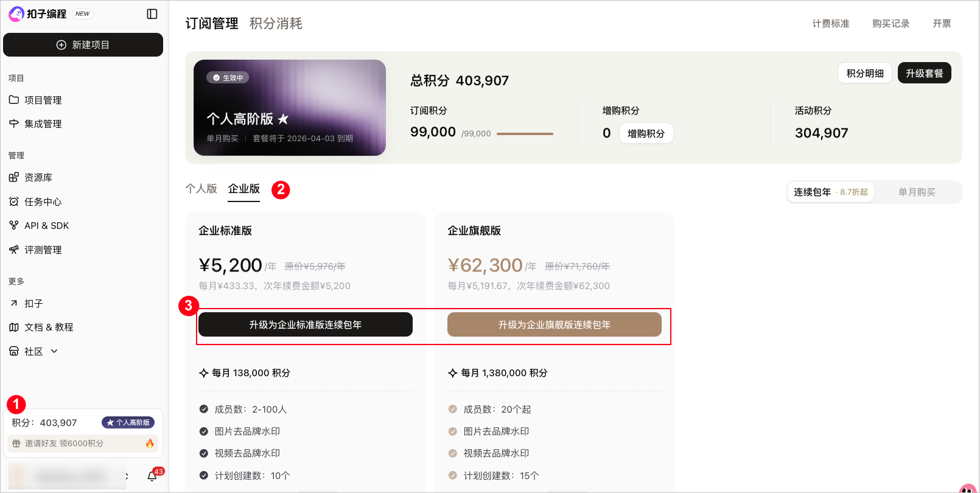The width and height of the screenshot is (980, 493).
Task: Click the check icon beside 计划创建数：15个
Action: click(x=453, y=475)
